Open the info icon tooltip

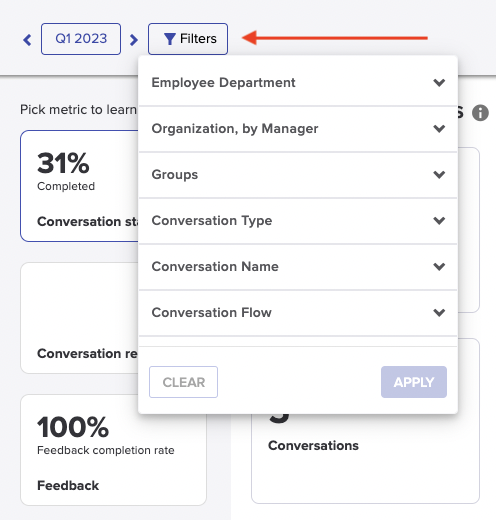point(480,113)
